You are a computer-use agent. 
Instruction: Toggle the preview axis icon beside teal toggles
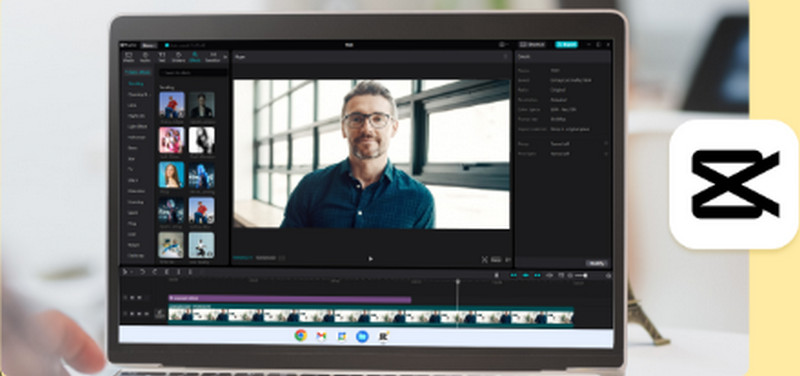[x=549, y=275]
